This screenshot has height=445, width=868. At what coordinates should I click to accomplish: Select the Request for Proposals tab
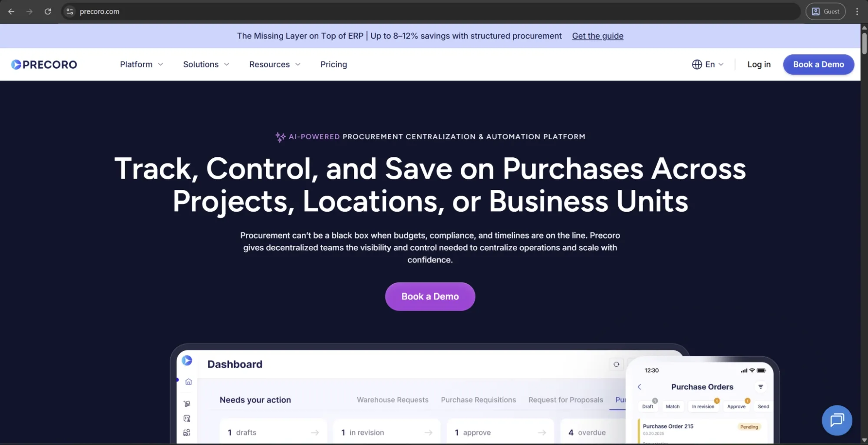[566, 400]
